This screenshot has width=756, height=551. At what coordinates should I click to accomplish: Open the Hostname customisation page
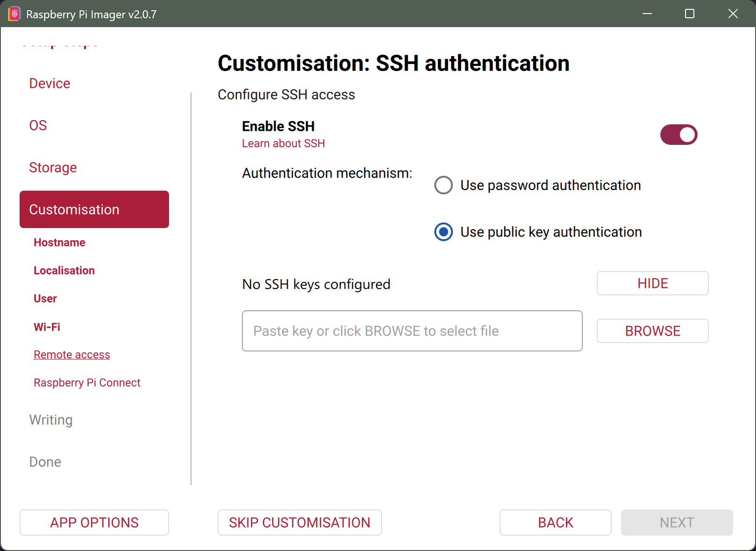59,243
